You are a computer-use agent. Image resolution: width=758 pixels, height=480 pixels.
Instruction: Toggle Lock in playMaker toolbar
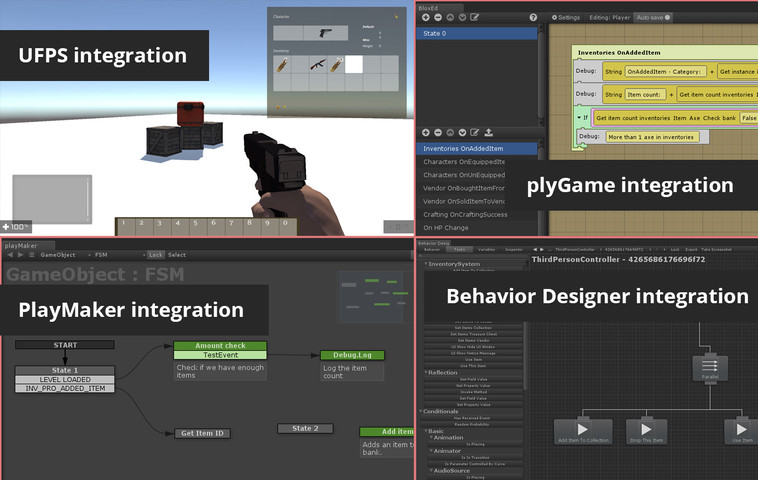tap(155, 255)
